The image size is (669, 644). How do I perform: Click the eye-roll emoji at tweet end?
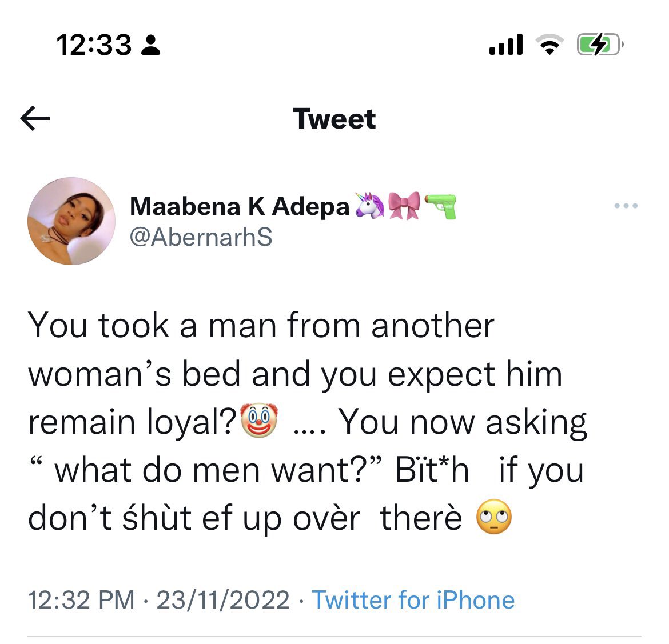click(x=493, y=517)
